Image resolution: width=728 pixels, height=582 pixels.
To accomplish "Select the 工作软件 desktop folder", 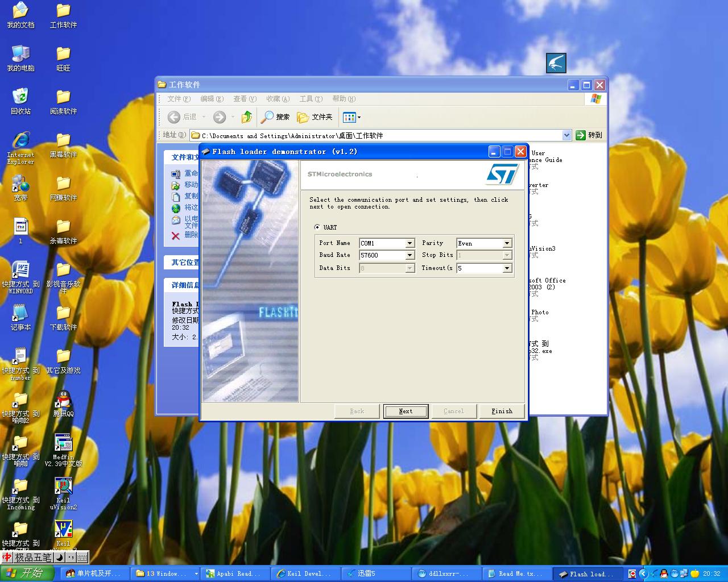I will click(x=63, y=15).
